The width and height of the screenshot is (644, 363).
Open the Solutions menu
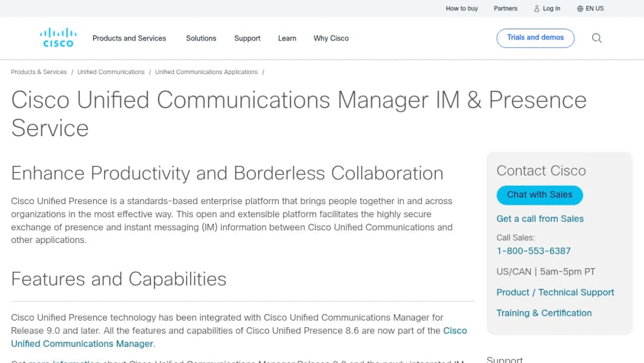tap(201, 38)
